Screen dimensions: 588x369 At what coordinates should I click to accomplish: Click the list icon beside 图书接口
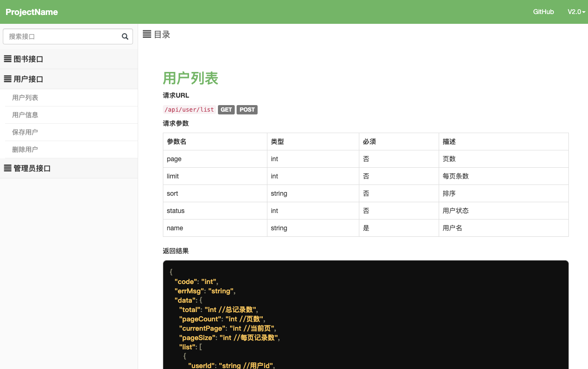click(7, 59)
